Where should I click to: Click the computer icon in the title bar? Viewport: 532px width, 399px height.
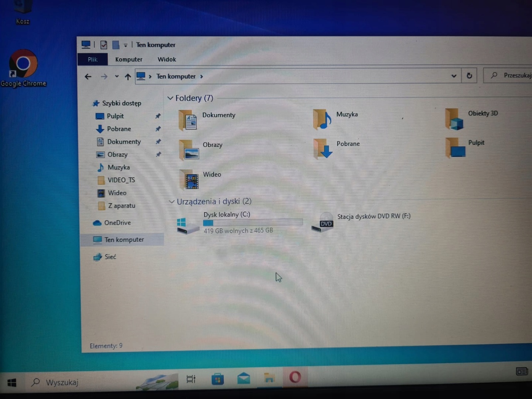pos(86,45)
